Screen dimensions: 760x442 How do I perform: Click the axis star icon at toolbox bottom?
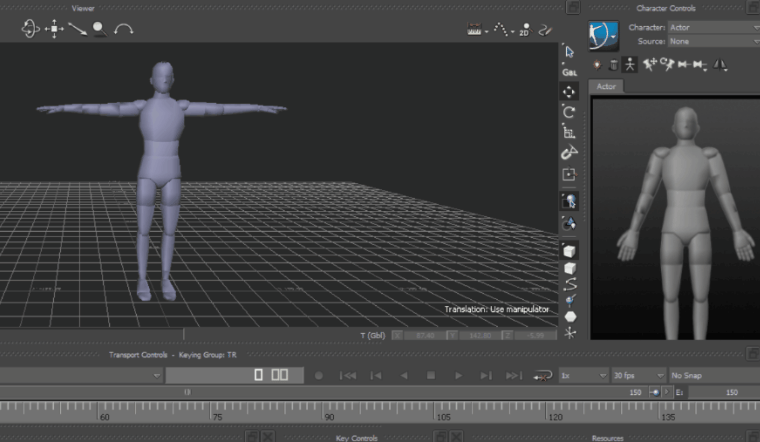(570, 333)
